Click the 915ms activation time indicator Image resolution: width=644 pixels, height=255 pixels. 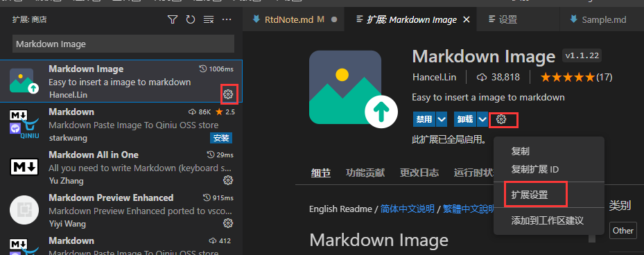pyautogui.click(x=218, y=198)
